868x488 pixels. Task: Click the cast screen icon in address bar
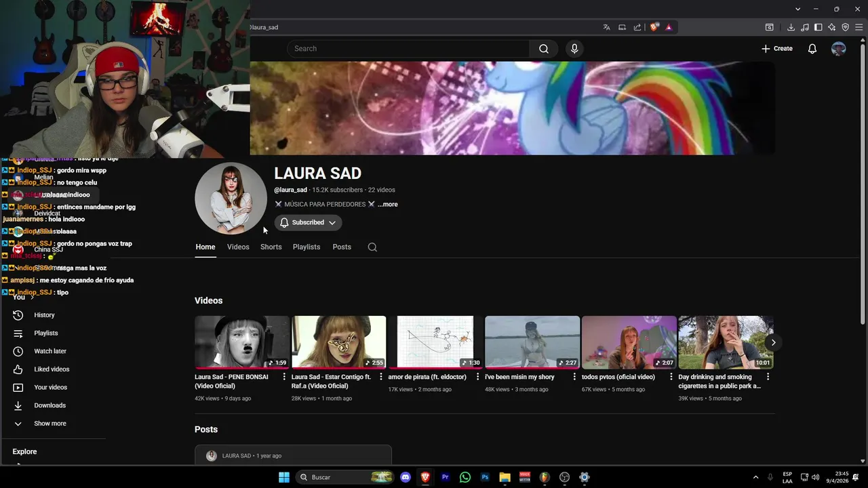(622, 27)
